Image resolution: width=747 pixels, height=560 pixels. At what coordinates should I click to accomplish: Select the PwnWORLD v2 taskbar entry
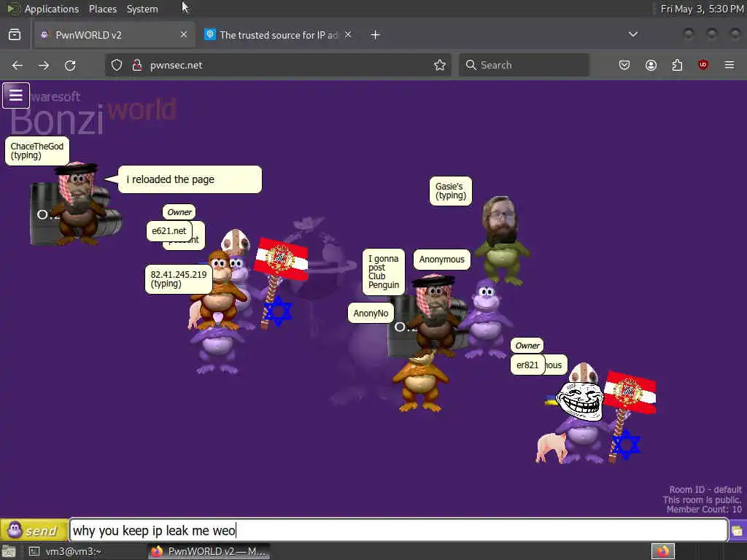[x=209, y=551]
